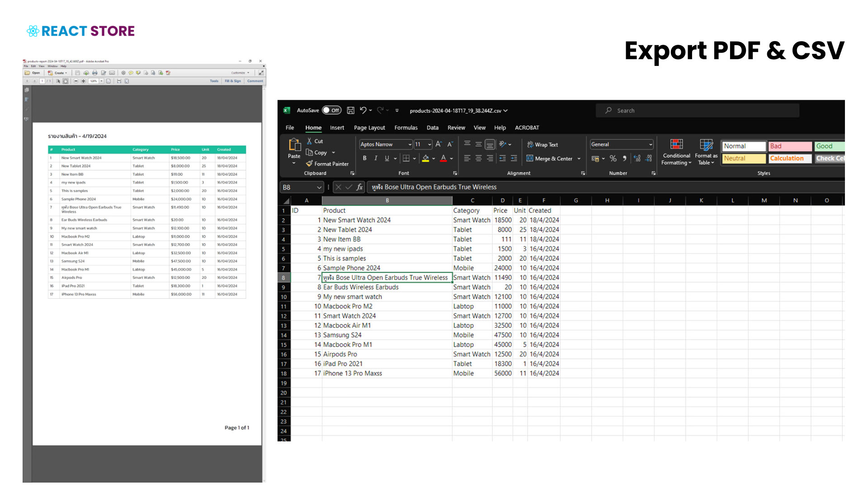Click the Top Align icon
The height and width of the screenshot is (488, 868).
click(x=467, y=144)
